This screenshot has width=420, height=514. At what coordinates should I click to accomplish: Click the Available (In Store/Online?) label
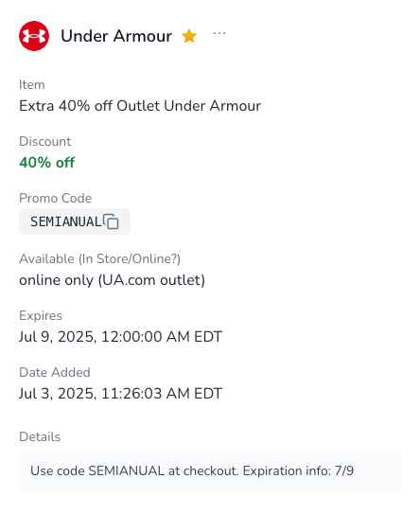(x=100, y=259)
